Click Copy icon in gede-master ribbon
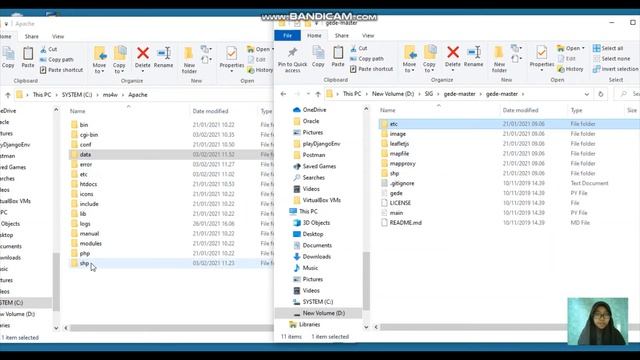 318,57
